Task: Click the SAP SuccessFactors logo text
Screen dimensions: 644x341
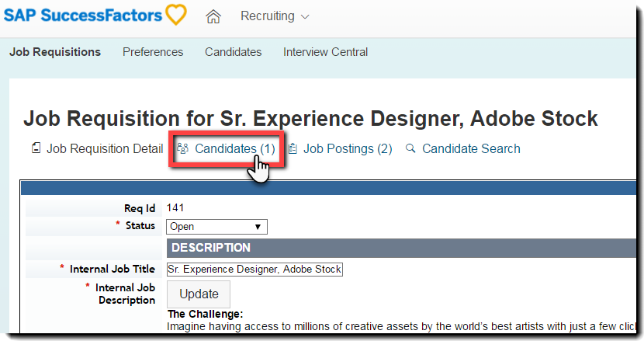Action: [84, 15]
